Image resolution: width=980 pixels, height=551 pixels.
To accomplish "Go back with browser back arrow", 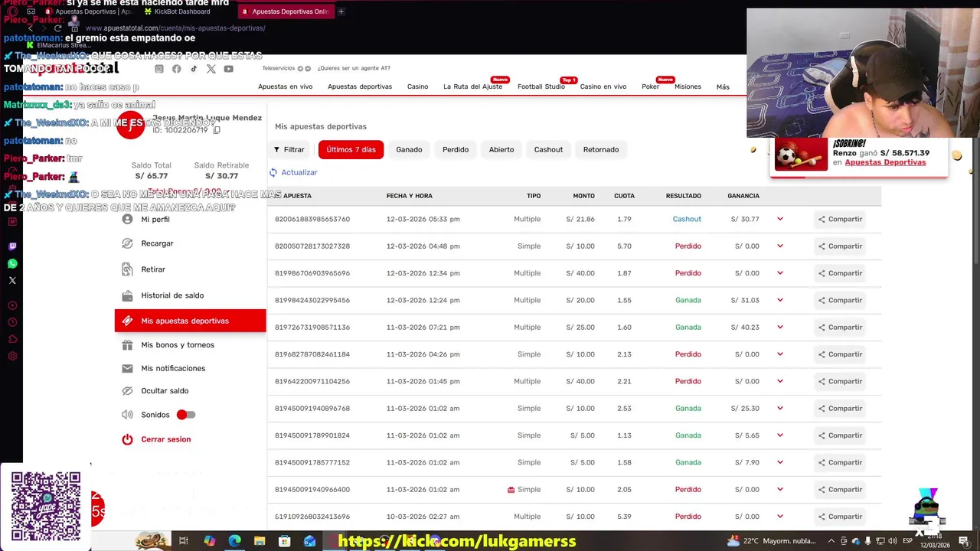I will pos(31,28).
